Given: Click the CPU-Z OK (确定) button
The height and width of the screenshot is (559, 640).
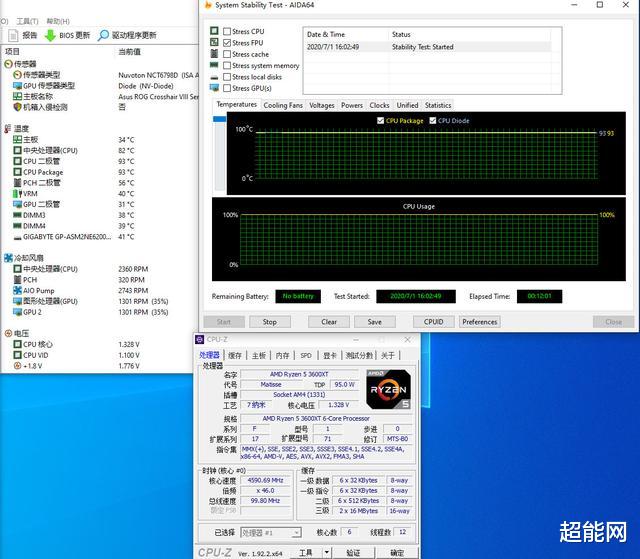Looking at the screenshot, I should [x=397, y=553].
